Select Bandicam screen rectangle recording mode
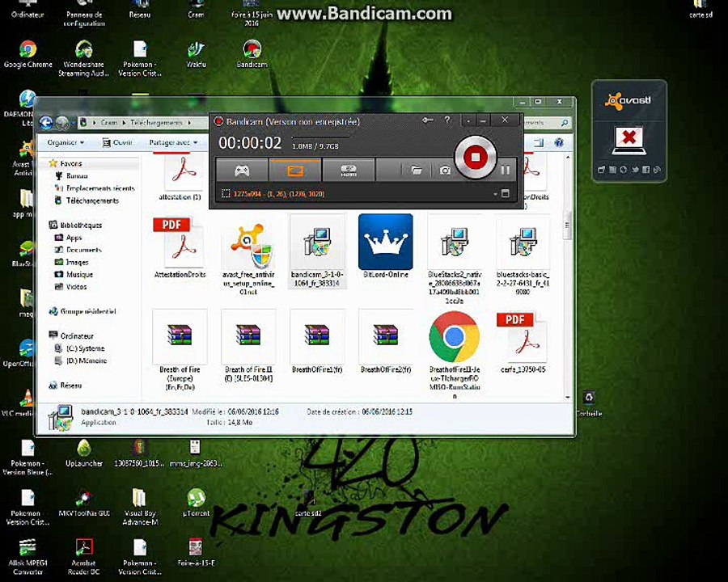This screenshot has width=728, height=582. pos(295,171)
